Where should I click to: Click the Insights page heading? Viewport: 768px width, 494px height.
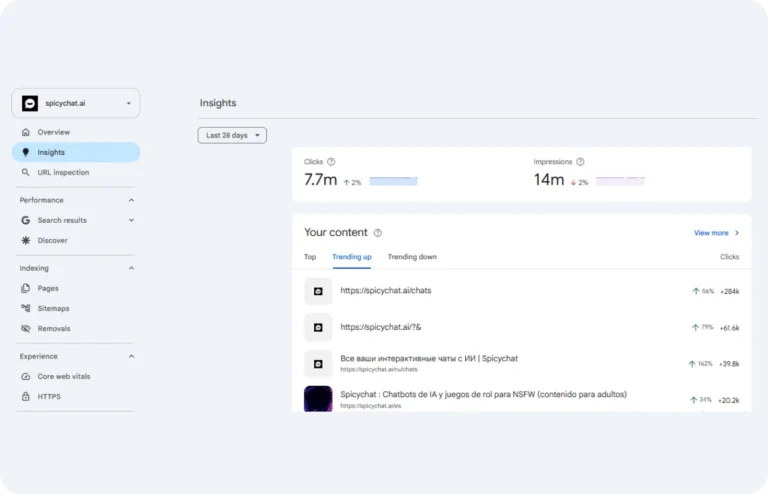tap(218, 103)
